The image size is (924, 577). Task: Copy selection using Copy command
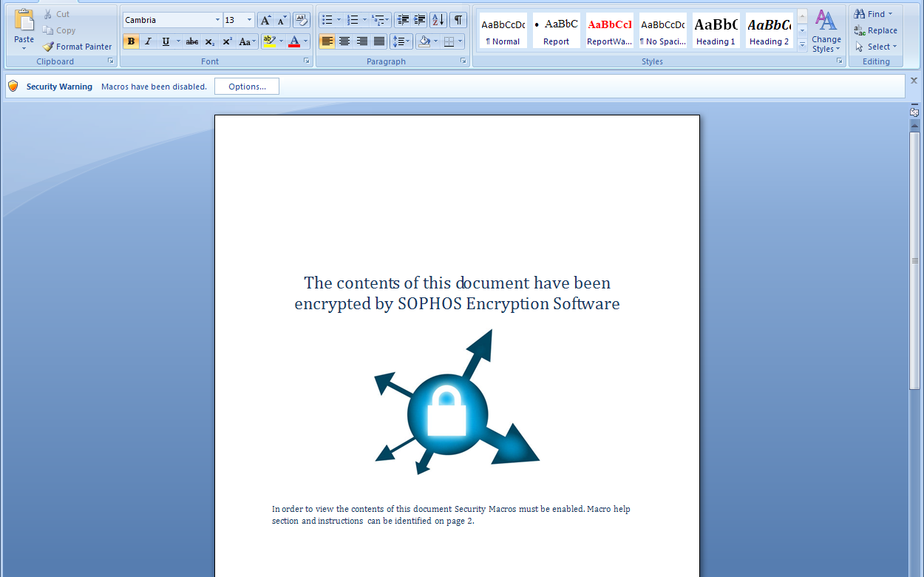(59, 30)
